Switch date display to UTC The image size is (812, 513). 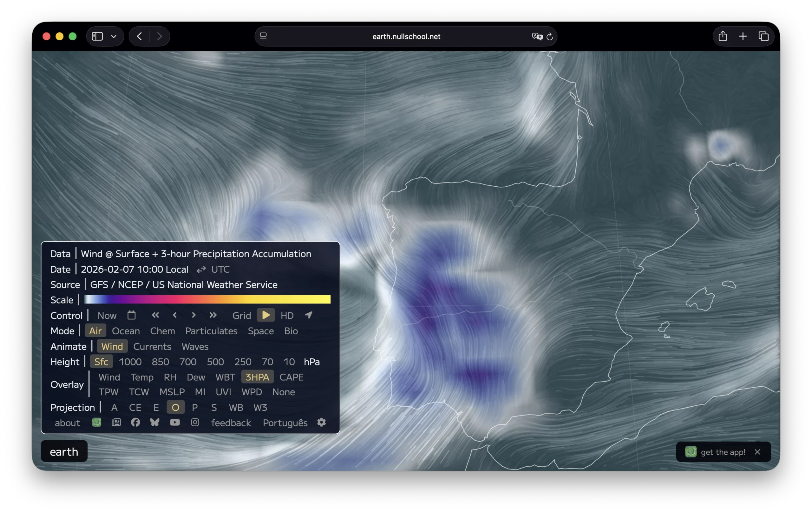pos(220,269)
